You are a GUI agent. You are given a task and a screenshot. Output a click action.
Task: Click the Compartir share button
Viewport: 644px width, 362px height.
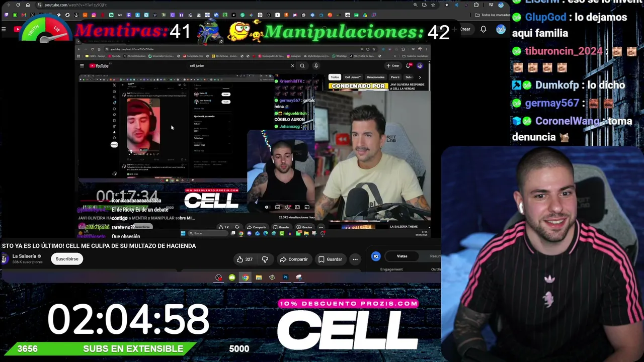pyautogui.click(x=293, y=259)
